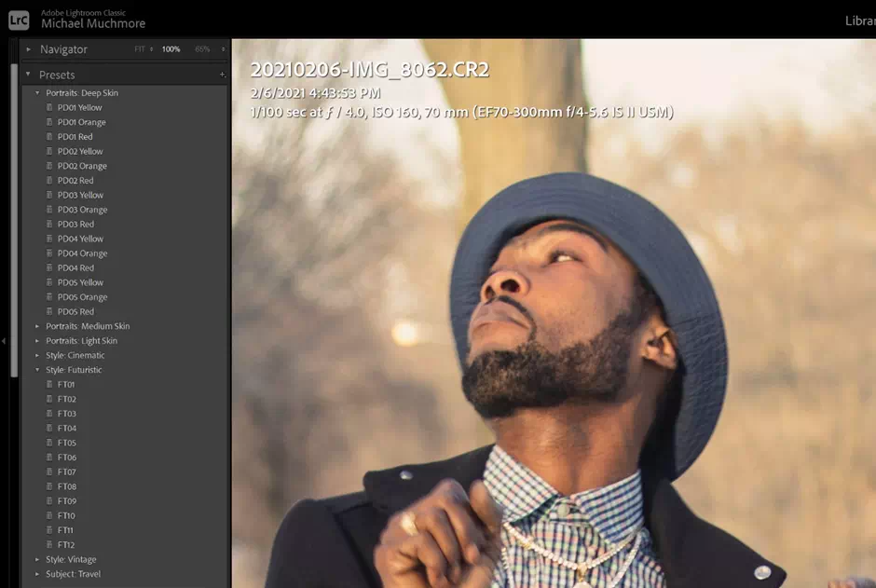The image size is (876, 588).
Task: Apply the PD02 Yellow preset
Action: [80, 151]
